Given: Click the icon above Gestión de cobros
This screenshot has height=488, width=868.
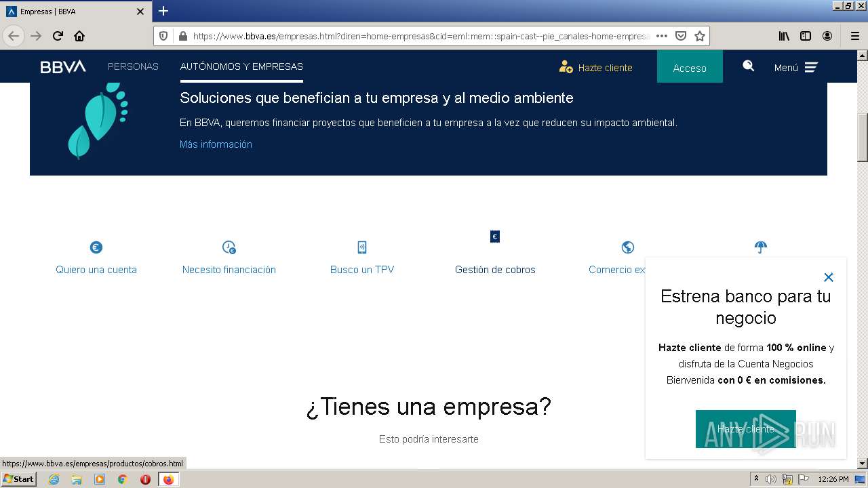Looking at the screenshot, I should coord(495,237).
